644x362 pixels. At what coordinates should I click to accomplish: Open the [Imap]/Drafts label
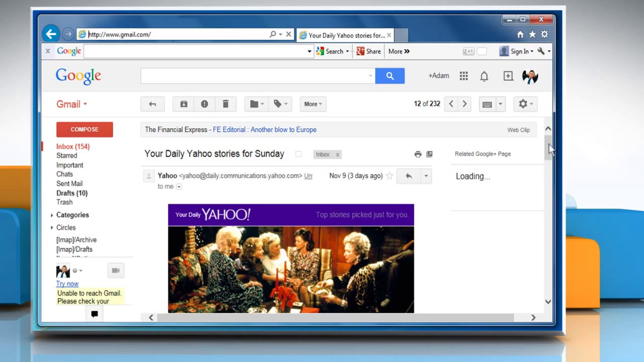[74, 249]
